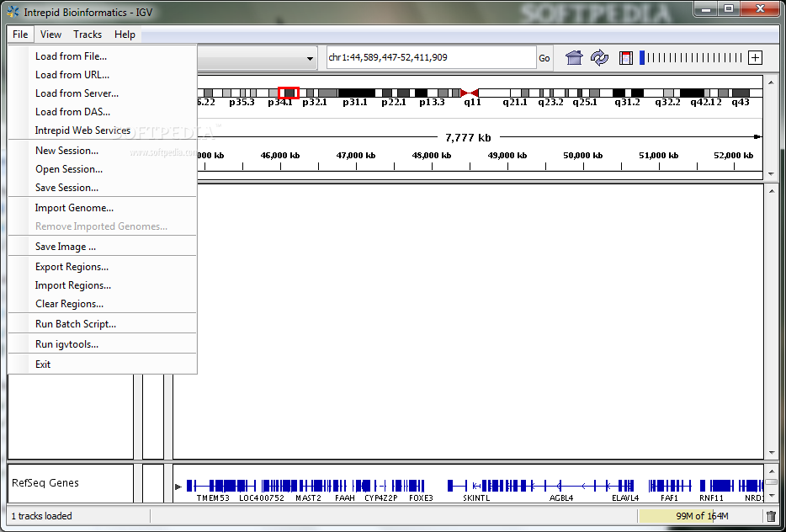Click cytoband p31.1 on the ideogram
Screen dimensions: 786x532
(355, 93)
